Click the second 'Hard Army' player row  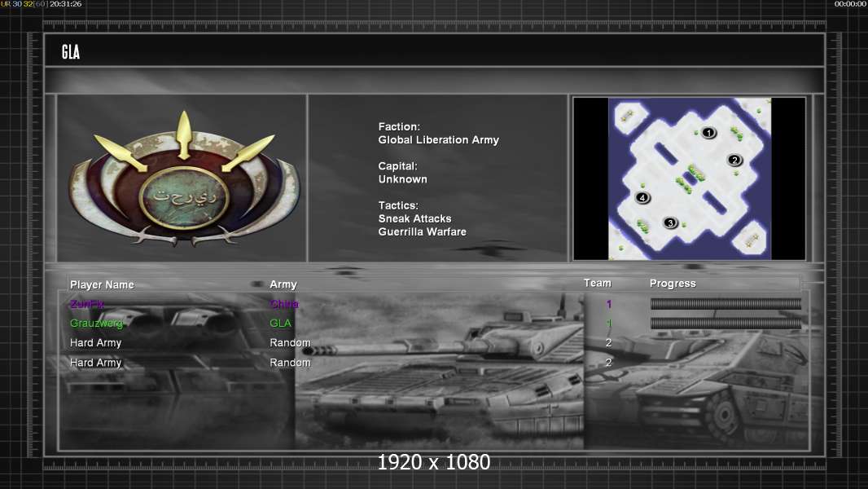pyautogui.click(x=96, y=363)
